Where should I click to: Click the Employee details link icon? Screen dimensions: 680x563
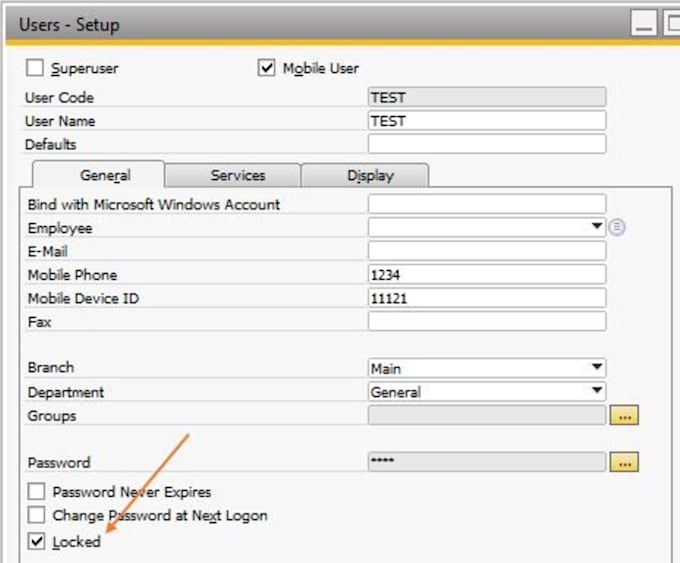(x=618, y=228)
